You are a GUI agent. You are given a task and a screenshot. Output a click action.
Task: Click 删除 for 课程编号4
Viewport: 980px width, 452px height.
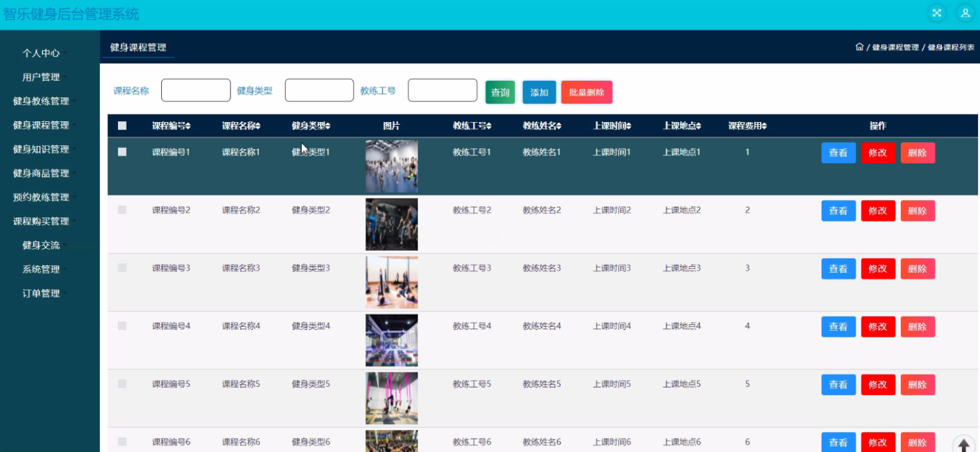[917, 327]
